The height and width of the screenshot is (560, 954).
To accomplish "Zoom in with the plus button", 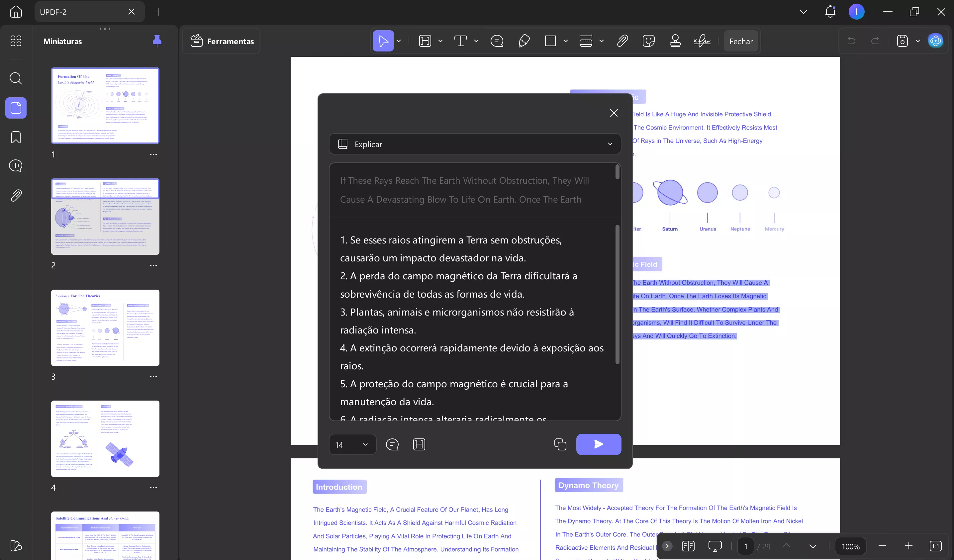I will 908,546.
